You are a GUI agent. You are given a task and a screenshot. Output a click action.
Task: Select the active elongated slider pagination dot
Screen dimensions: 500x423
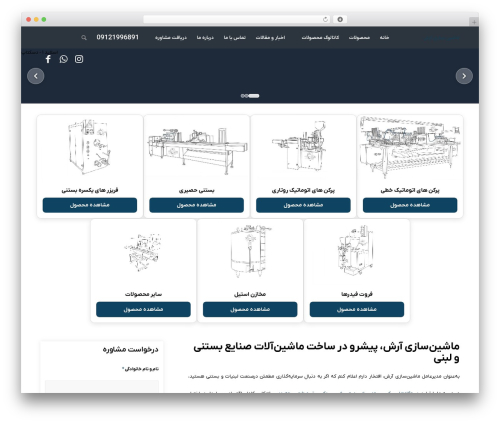(254, 96)
